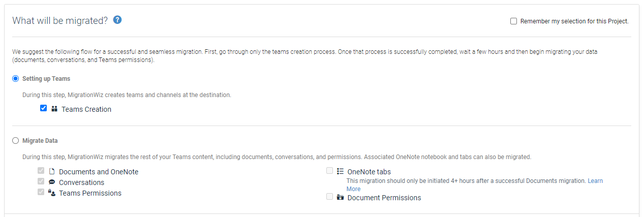
Task: Click the 'Migrate Data' label text
Action: click(x=40, y=141)
